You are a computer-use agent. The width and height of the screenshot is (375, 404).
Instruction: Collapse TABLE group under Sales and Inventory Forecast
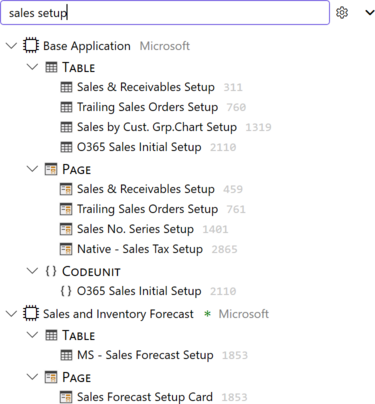tap(32, 335)
